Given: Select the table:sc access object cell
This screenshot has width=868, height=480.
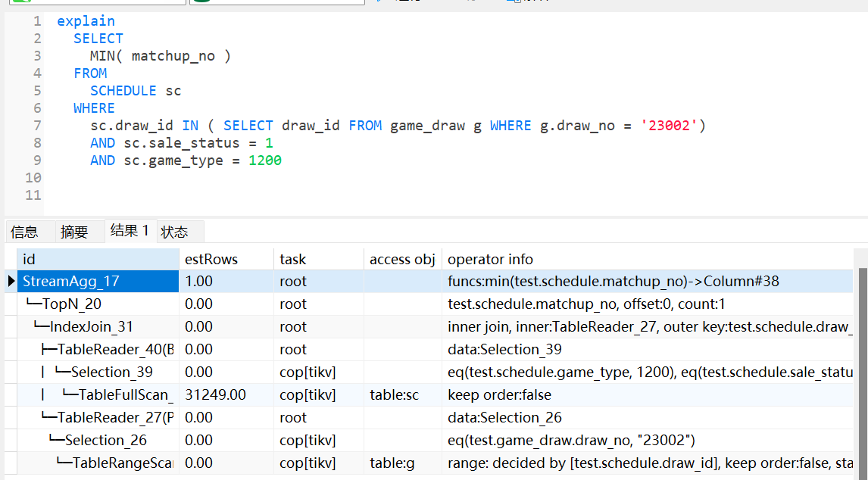Looking at the screenshot, I should tap(394, 395).
